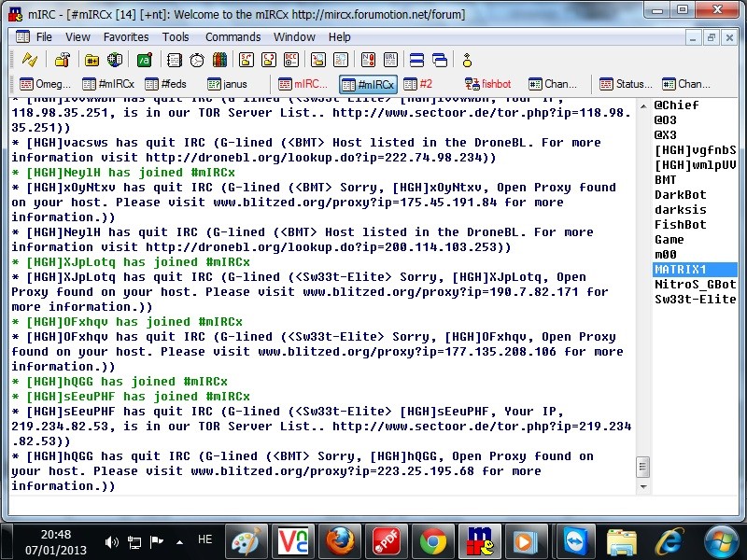
Task: Open the Scripts Editor (/a) icon
Action: click(x=145, y=60)
